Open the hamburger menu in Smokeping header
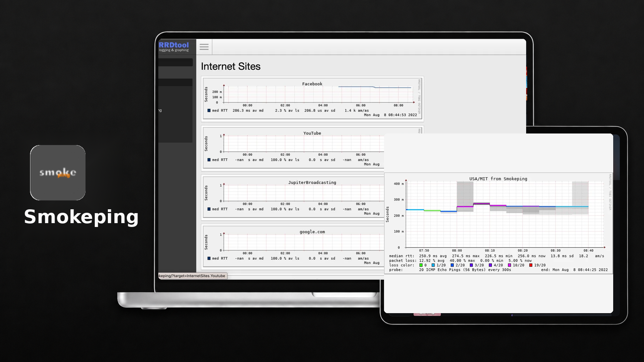The width and height of the screenshot is (644, 362). point(204,47)
